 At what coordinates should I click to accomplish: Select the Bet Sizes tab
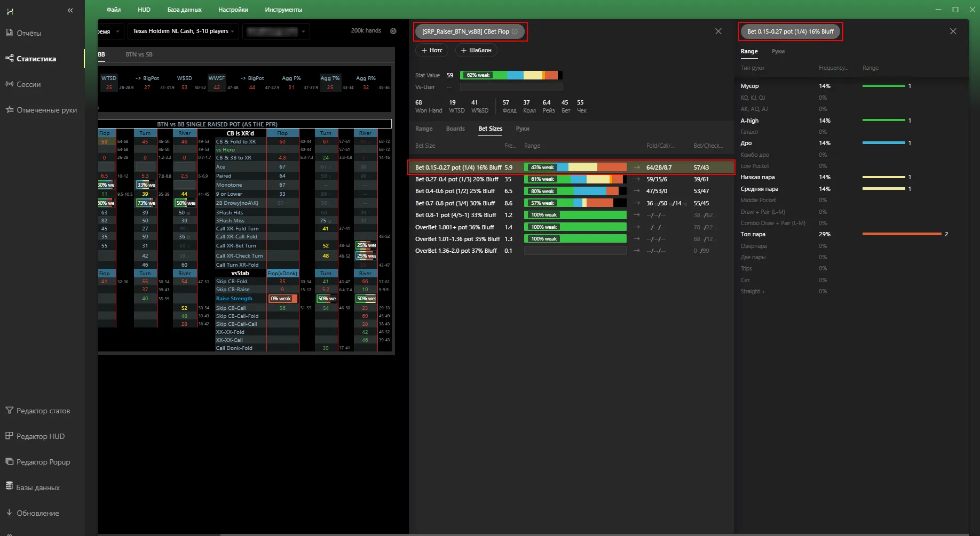click(490, 129)
